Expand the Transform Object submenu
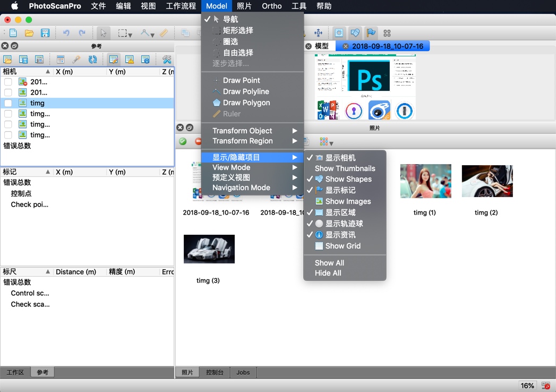This screenshot has height=392, width=556. [242, 131]
